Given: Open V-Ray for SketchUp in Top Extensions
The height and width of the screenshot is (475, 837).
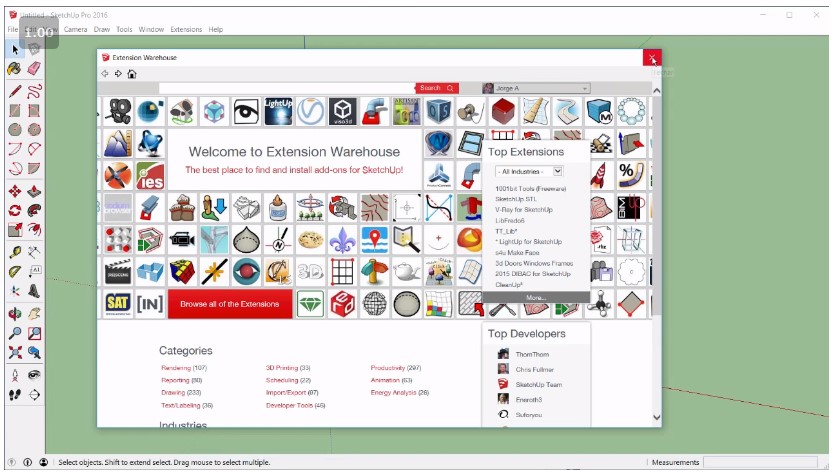Looking at the screenshot, I should [524, 210].
